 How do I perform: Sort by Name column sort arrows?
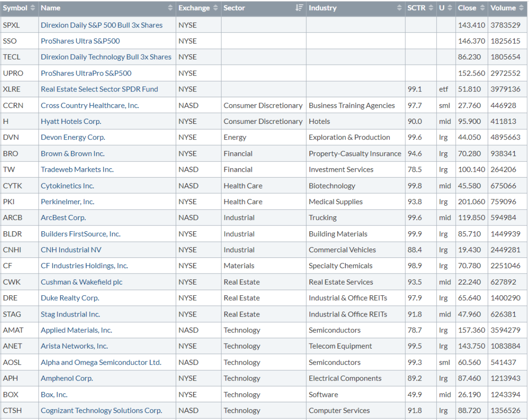tap(170, 8)
